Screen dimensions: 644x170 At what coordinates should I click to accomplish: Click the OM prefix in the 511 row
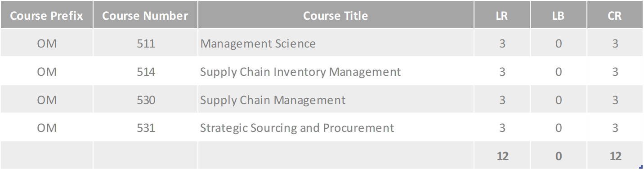[47, 44]
